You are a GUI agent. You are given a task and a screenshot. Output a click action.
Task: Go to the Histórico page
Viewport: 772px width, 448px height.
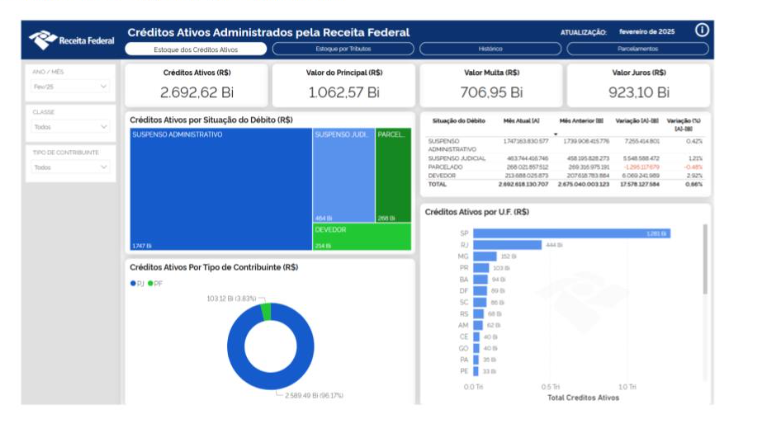pyautogui.click(x=490, y=48)
